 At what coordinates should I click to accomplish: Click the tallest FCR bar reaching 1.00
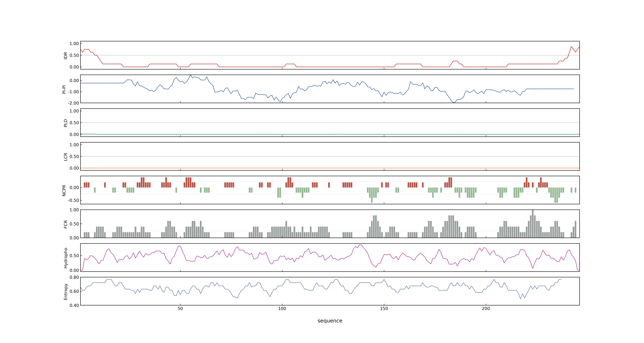[533, 224]
